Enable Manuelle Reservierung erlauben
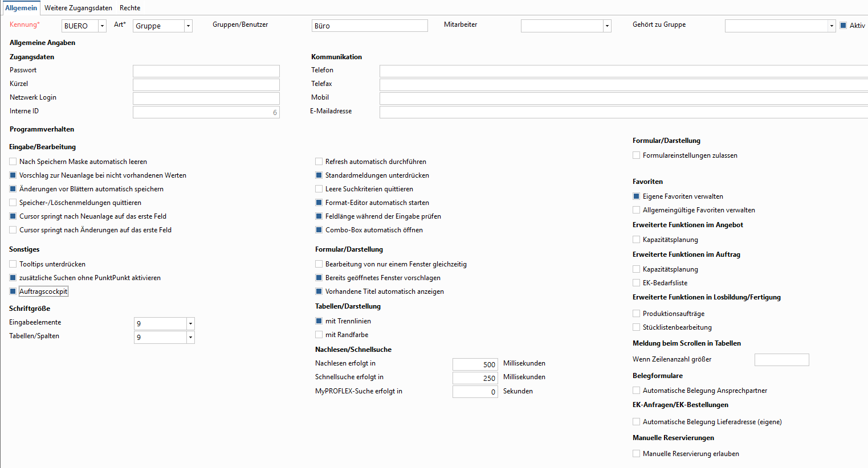 point(636,454)
